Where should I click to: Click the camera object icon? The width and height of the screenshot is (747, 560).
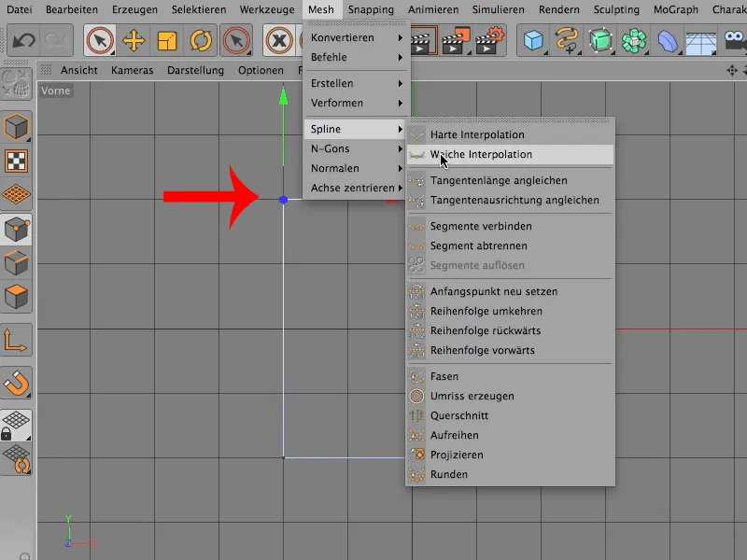735,41
